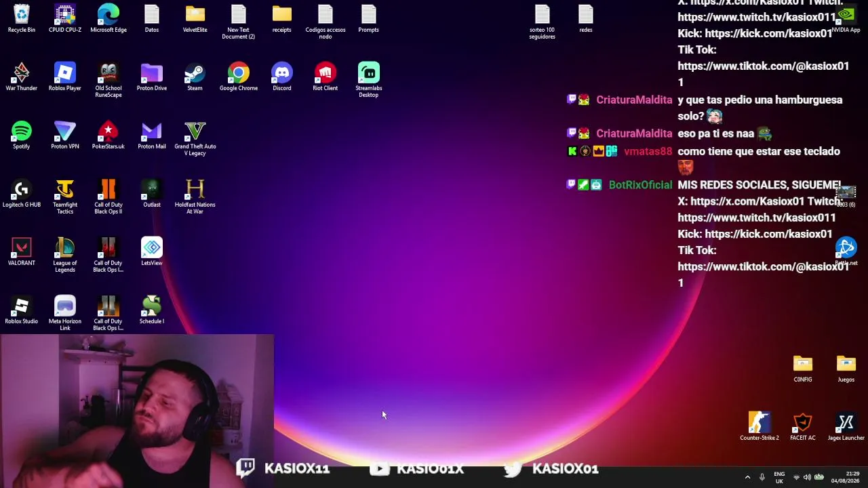Open Spotify from the desktop
Image resolution: width=868 pixels, height=488 pixels.
click(22, 135)
